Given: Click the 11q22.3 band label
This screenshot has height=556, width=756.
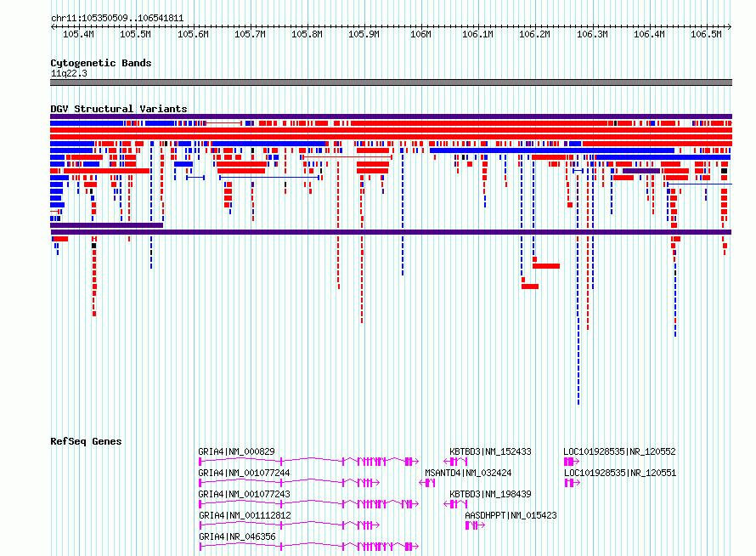Looking at the screenshot, I should (69, 73).
